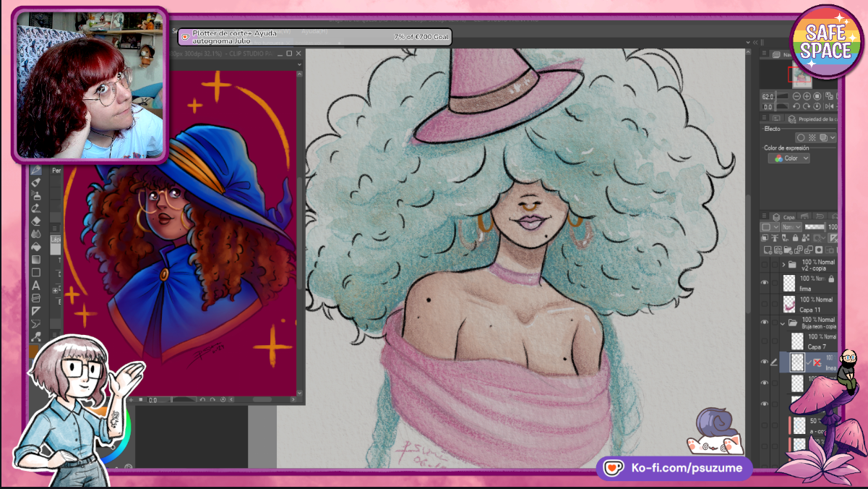868x489 pixels.
Task: Select the layer color effect icon
Action: coord(823,137)
